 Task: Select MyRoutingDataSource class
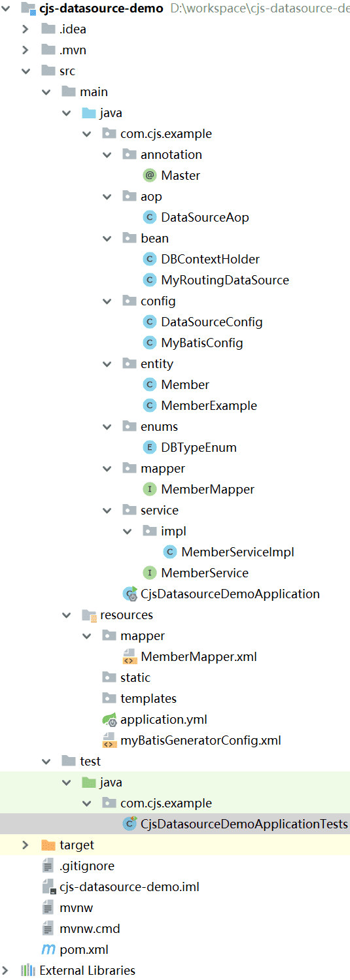point(225,280)
